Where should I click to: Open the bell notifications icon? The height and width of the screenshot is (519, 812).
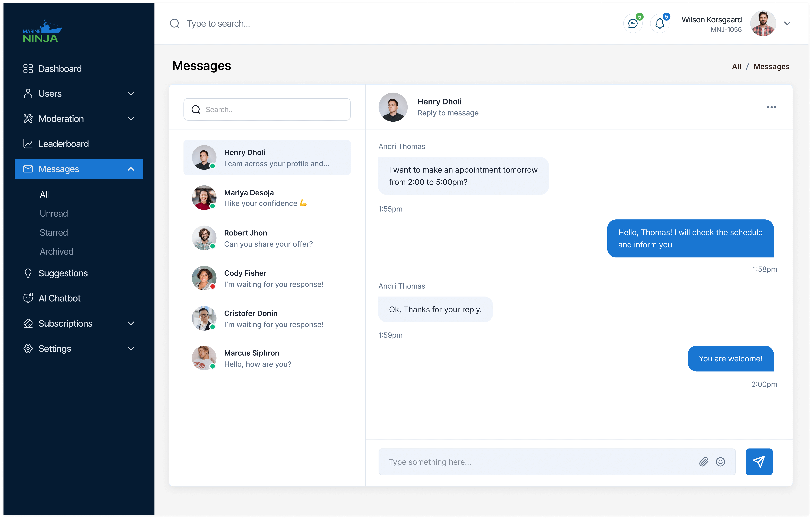click(x=660, y=24)
